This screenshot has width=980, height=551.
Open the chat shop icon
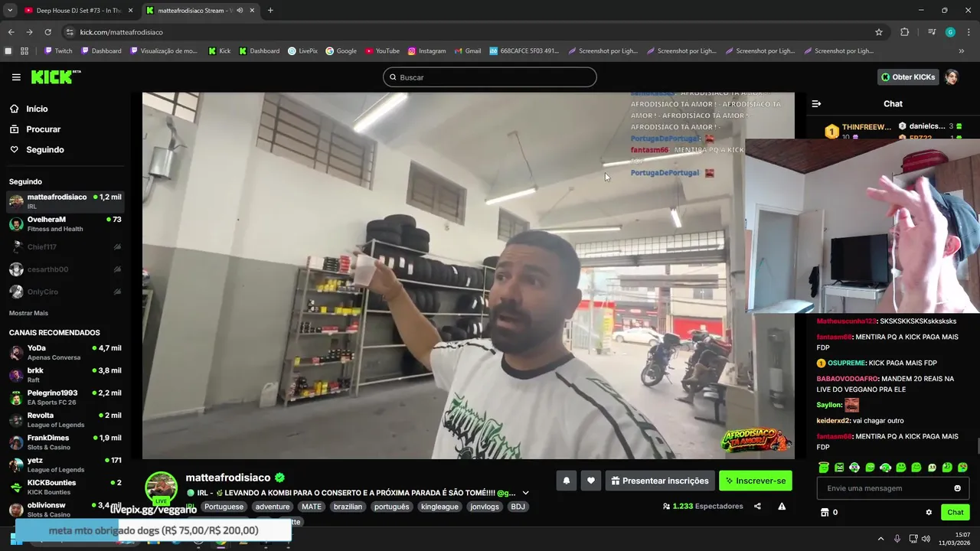[x=825, y=512]
